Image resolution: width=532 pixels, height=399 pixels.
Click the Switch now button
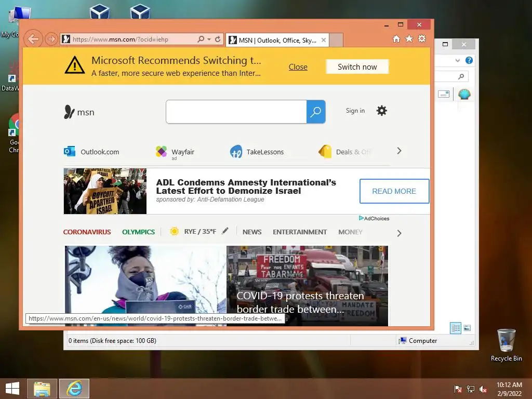click(x=357, y=67)
